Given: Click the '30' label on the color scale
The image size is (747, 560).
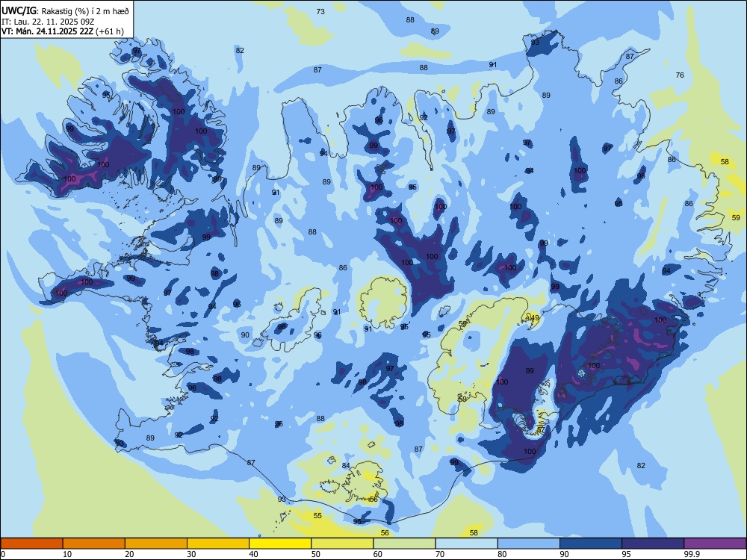Looking at the screenshot, I should click(191, 554).
